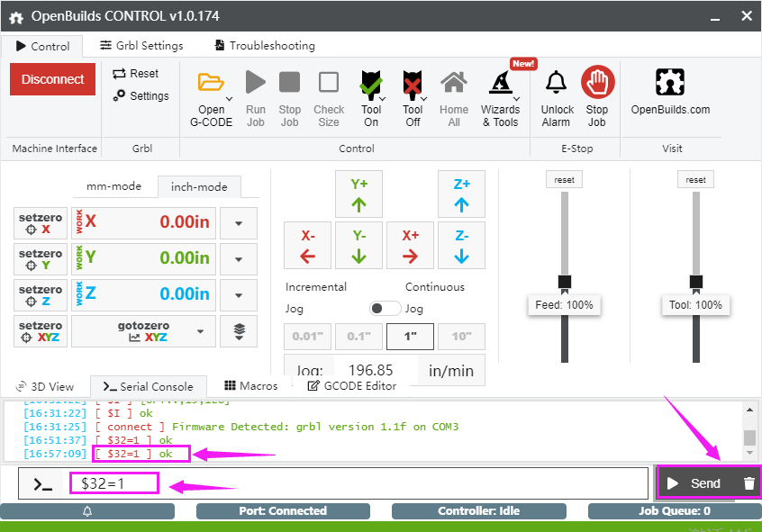Screen dimensions: 762x532
Task: Select the 0.1" jog step size
Action: click(x=358, y=337)
